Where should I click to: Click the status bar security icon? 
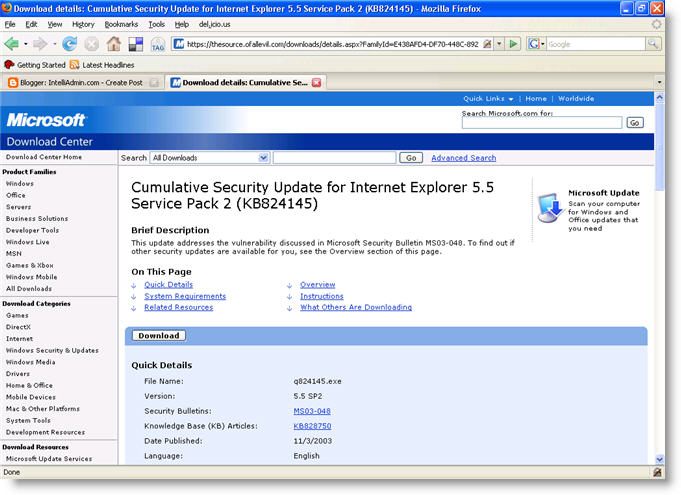tap(657, 472)
